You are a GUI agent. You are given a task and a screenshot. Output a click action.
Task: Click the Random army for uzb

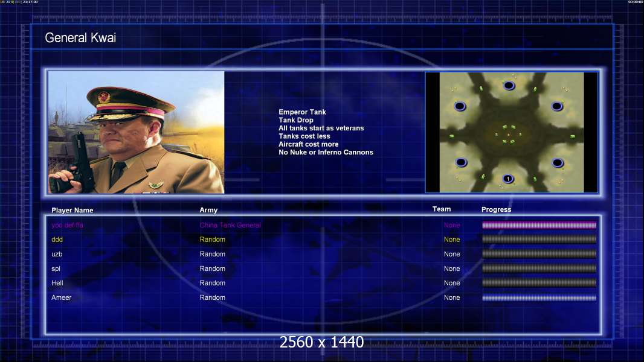click(212, 254)
